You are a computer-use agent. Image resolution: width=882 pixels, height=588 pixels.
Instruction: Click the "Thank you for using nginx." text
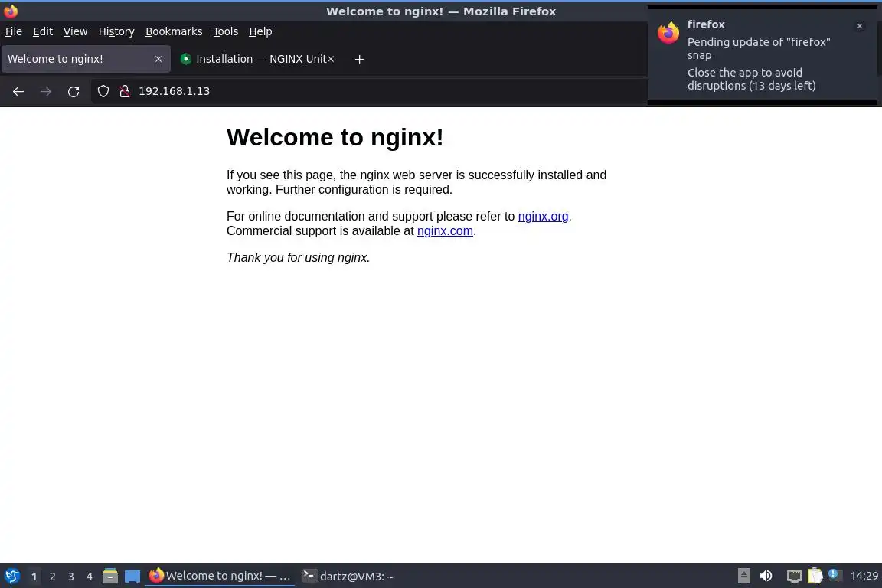[298, 258]
